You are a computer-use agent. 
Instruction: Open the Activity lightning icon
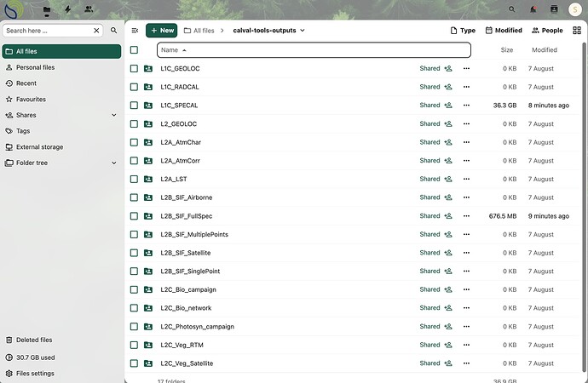[x=68, y=9]
